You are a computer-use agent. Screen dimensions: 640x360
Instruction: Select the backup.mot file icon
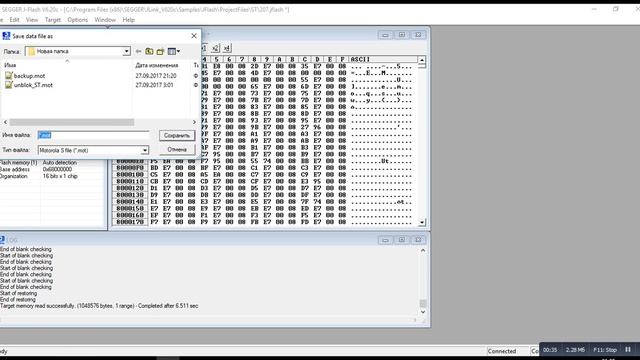[x=9, y=76]
